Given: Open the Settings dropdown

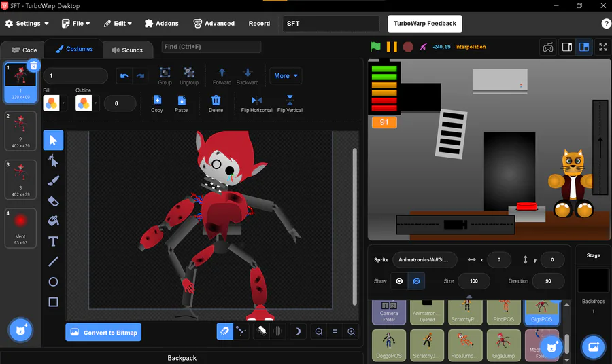Looking at the screenshot, I should (27, 23).
